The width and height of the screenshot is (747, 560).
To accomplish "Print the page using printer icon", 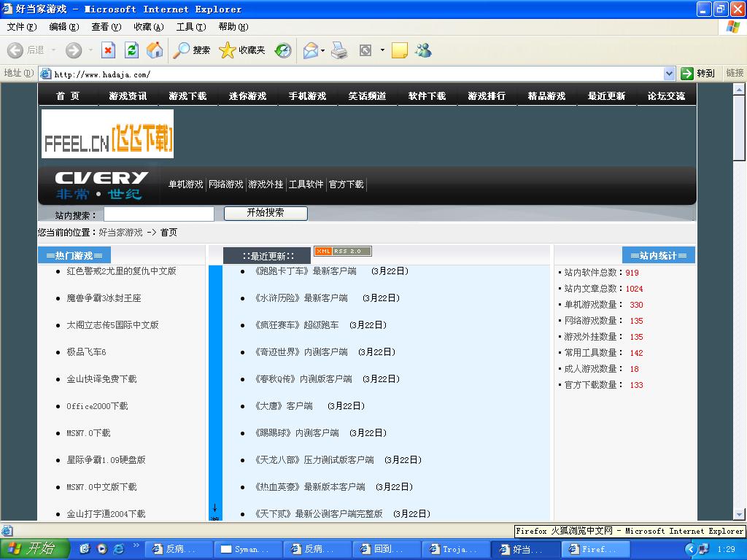I will [x=339, y=50].
